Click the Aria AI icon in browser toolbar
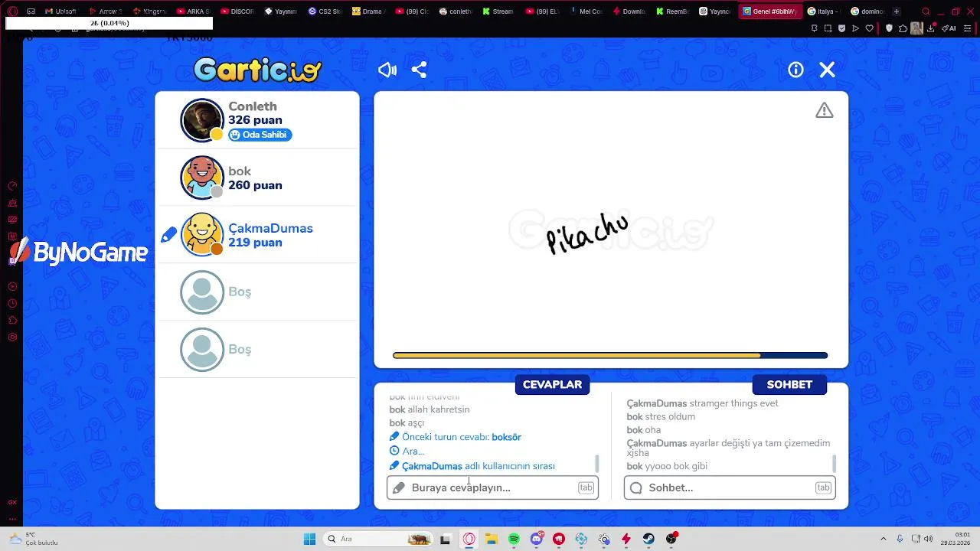The width and height of the screenshot is (980, 551). pos(950,28)
